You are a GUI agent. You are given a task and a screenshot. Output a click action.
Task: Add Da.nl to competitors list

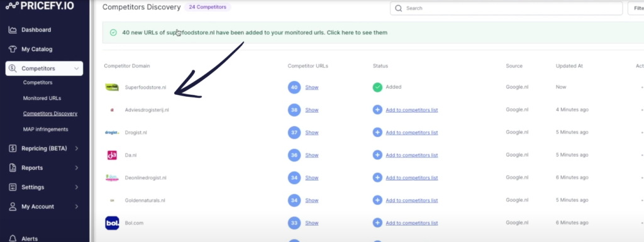[411, 155]
